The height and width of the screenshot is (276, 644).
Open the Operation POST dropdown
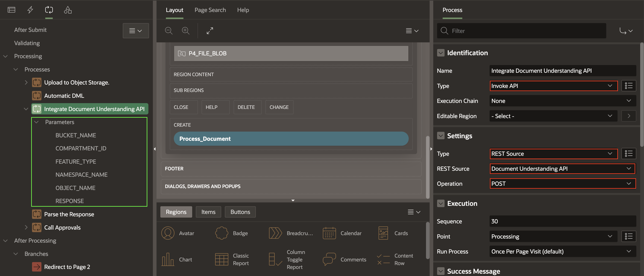pyautogui.click(x=562, y=184)
